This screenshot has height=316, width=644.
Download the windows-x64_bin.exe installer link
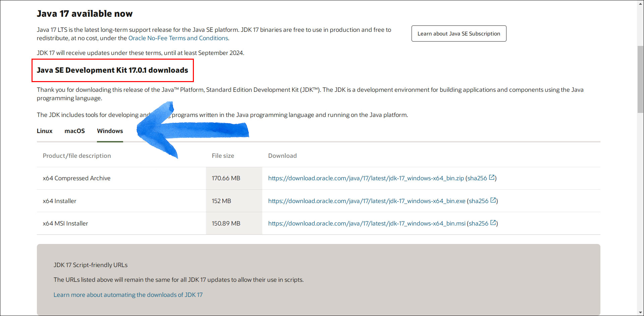click(367, 201)
